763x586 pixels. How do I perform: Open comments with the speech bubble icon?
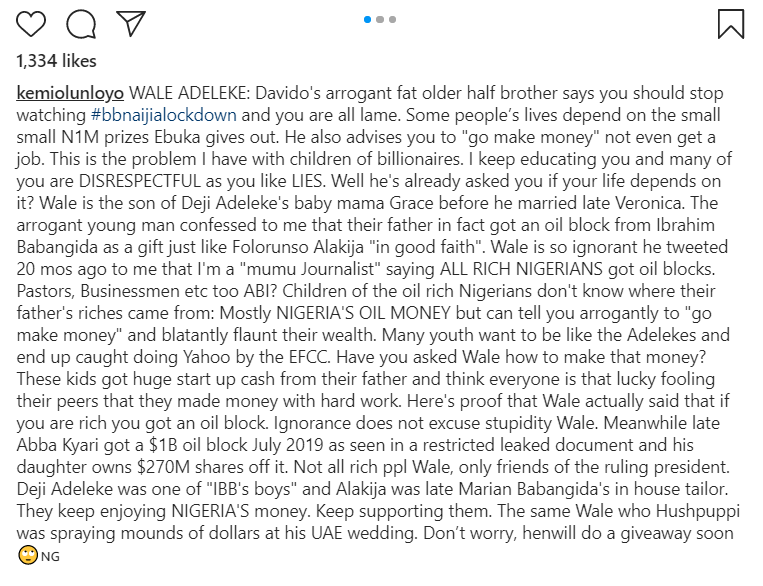click(81, 23)
